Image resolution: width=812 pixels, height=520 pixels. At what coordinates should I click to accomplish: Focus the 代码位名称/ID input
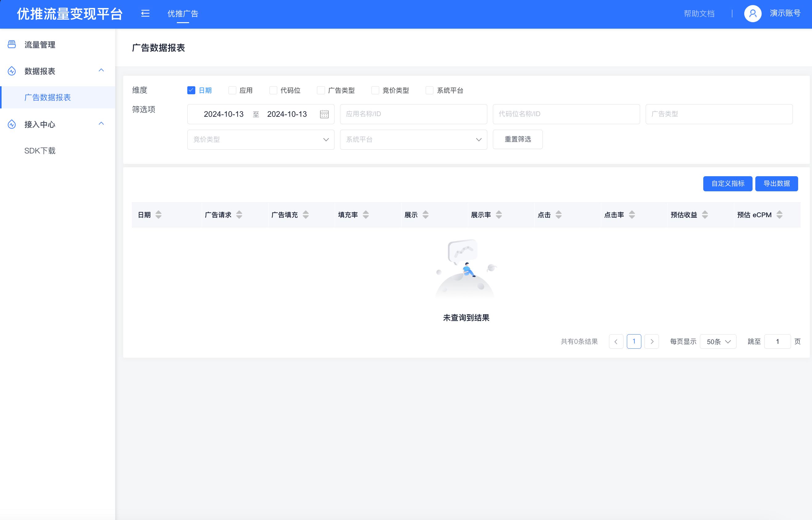pyautogui.click(x=566, y=114)
